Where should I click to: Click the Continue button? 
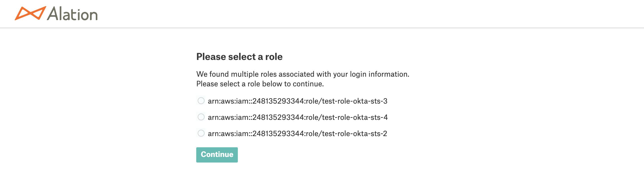217,155
